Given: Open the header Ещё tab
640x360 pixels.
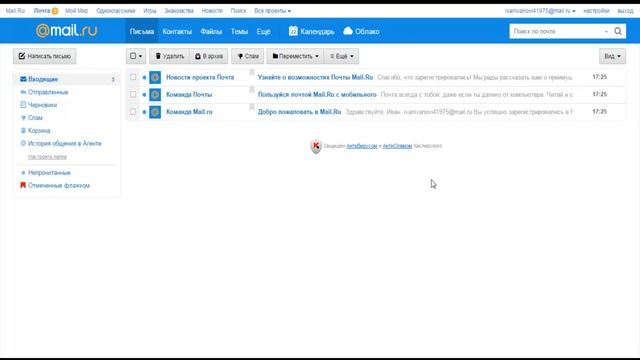Looking at the screenshot, I should point(263,31).
